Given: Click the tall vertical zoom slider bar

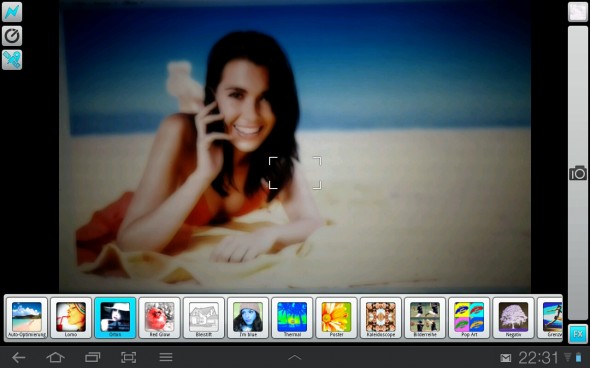Looking at the screenshot, I should [x=578, y=173].
